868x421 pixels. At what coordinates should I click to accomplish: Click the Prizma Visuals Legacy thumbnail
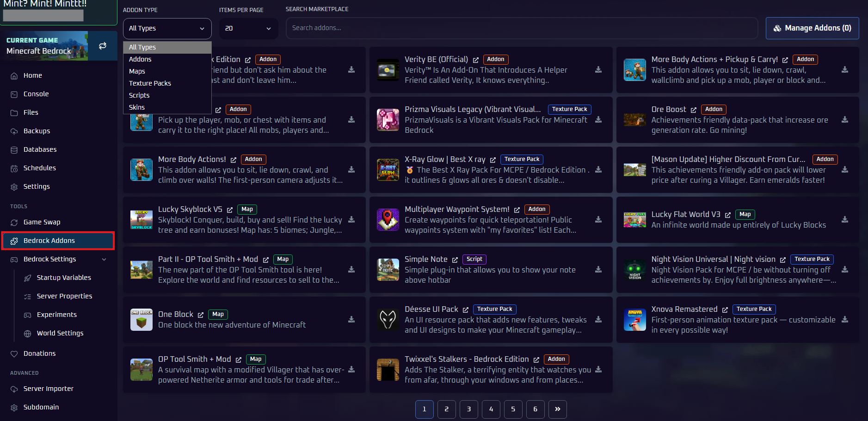(388, 119)
